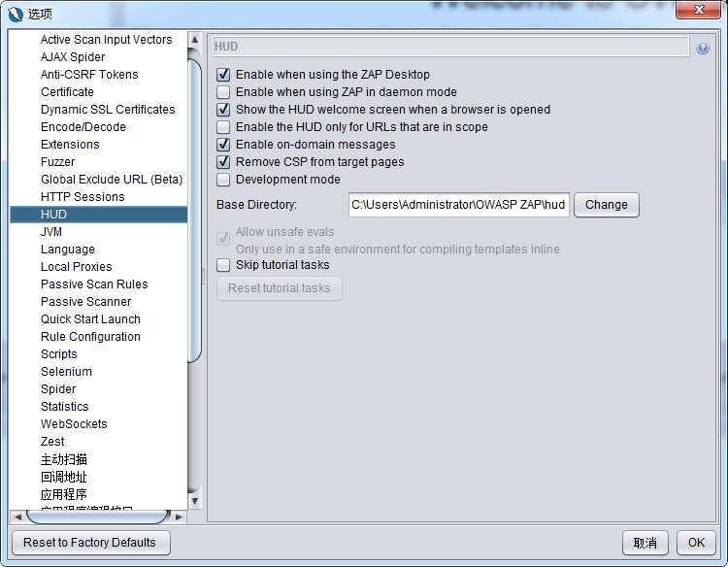The height and width of the screenshot is (567, 728).
Task: Open Passive Scanner options
Action: [85, 302]
